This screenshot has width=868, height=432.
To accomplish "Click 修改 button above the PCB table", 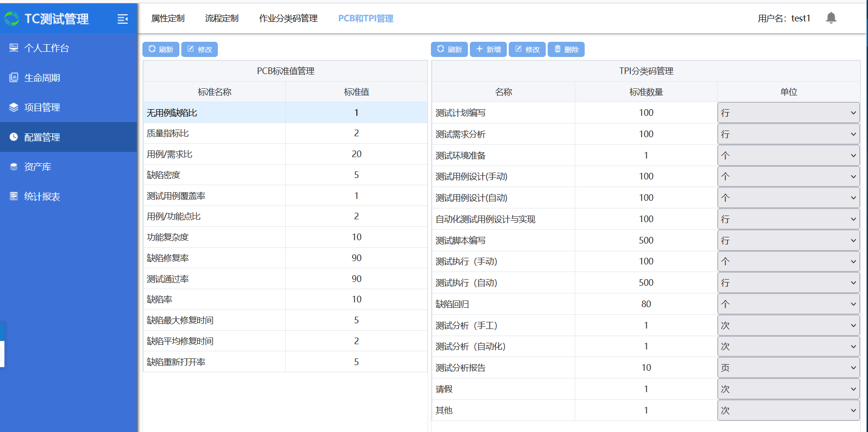I will click(x=199, y=49).
